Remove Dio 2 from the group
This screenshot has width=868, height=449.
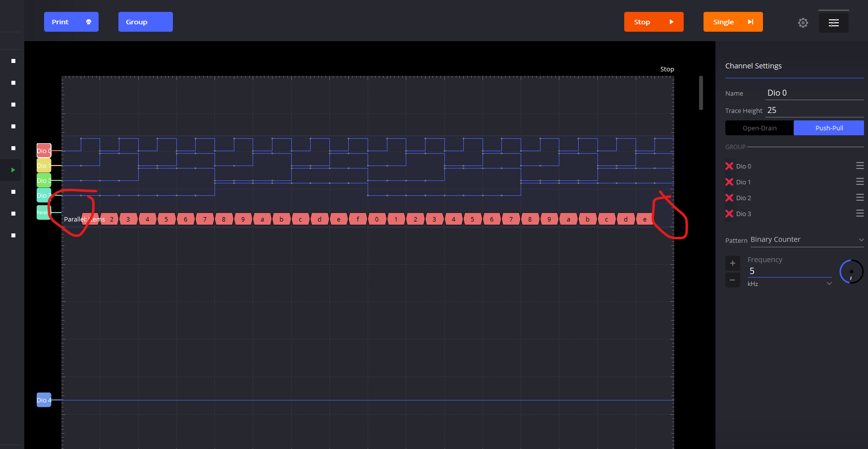729,198
